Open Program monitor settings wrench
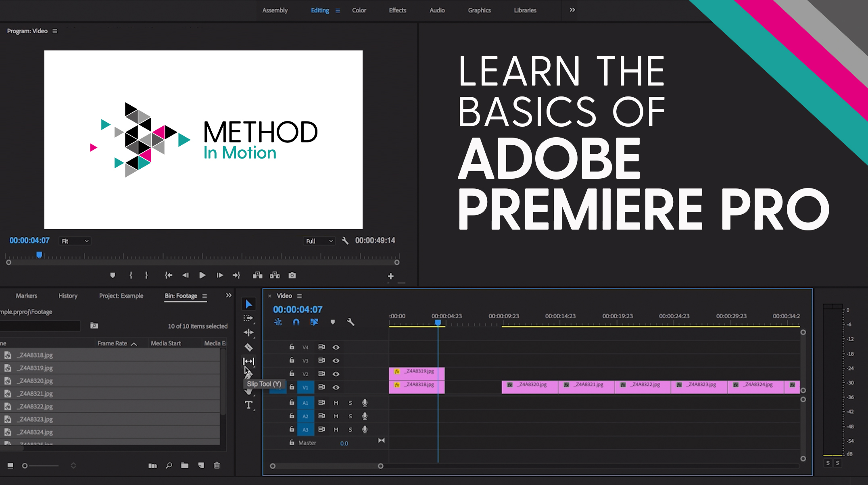Viewport: 868px width, 485px height. [x=345, y=240]
